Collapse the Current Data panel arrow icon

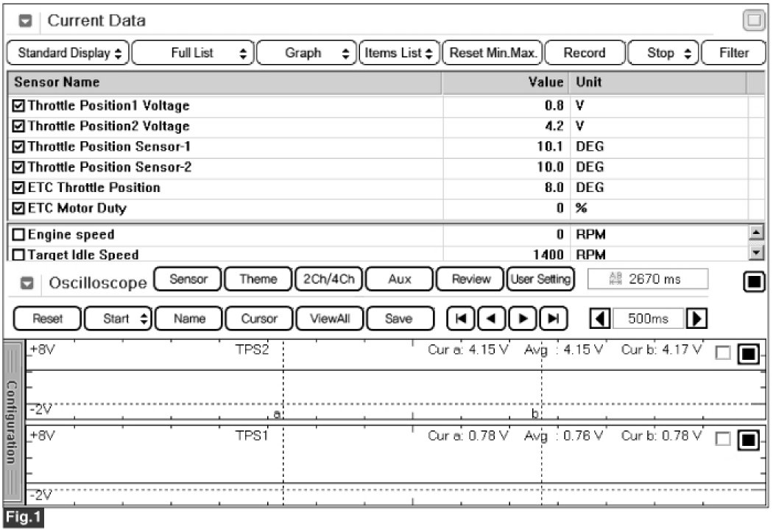click(x=24, y=22)
